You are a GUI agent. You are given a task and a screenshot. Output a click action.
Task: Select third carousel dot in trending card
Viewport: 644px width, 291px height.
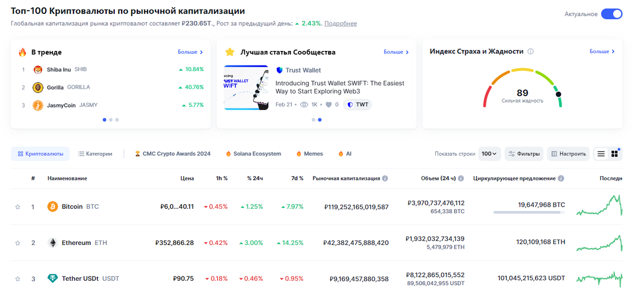coord(117,120)
